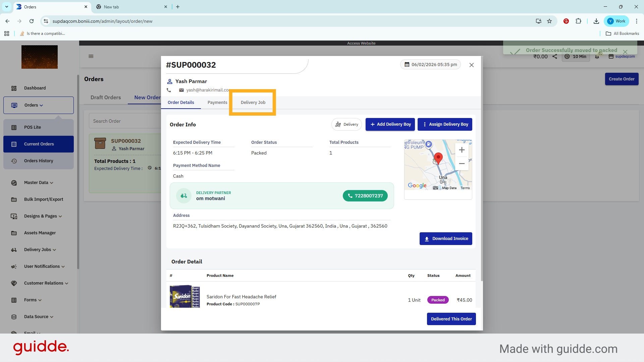Image resolution: width=644 pixels, height=362 pixels.
Task: Click the Dashboard grid icon
Action: click(14, 88)
